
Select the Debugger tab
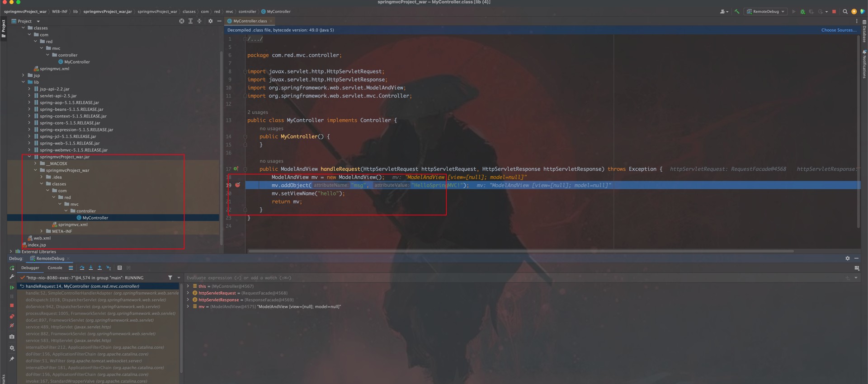click(30, 268)
